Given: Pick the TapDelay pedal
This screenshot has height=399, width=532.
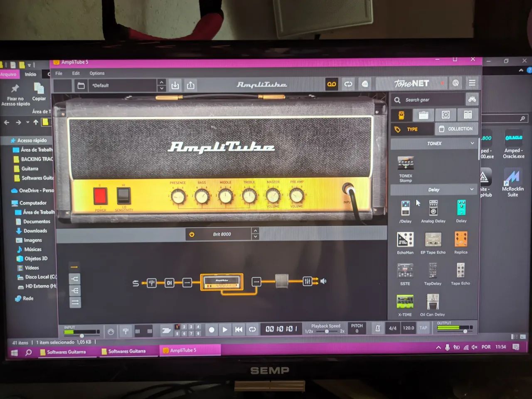Looking at the screenshot, I should 433,271.
